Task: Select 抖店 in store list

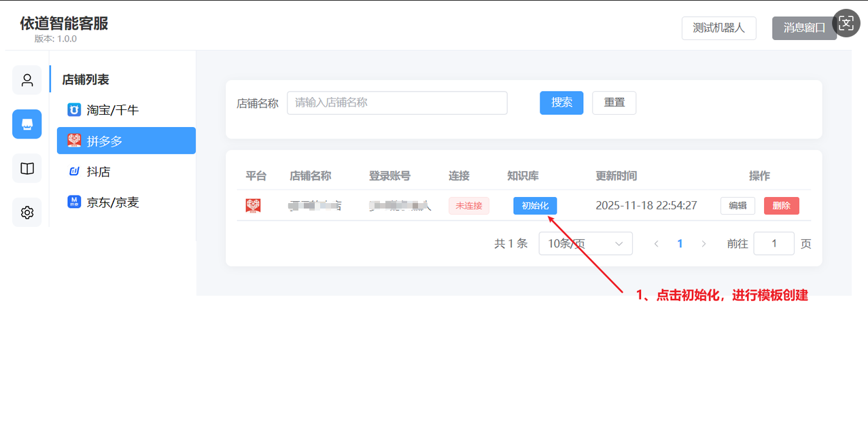Action: click(99, 172)
